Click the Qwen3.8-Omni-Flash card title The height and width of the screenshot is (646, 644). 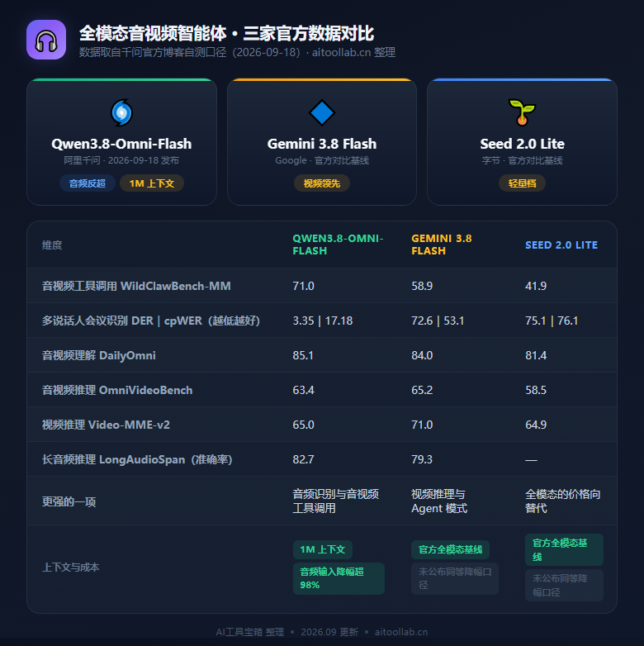[x=121, y=144]
